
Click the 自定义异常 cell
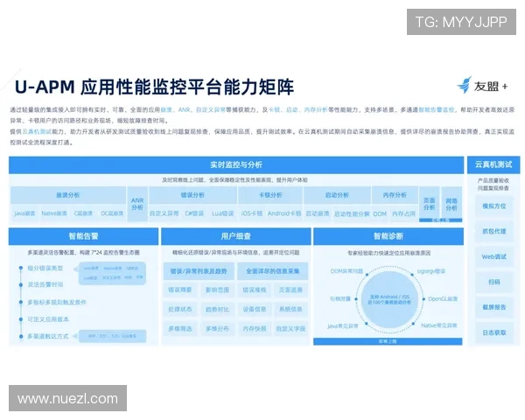(x=164, y=213)
